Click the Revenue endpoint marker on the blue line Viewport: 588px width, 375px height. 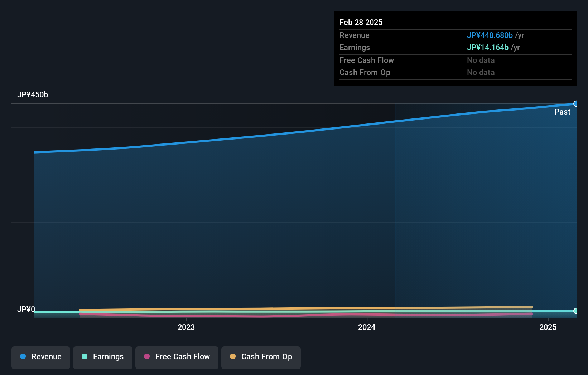576,104
